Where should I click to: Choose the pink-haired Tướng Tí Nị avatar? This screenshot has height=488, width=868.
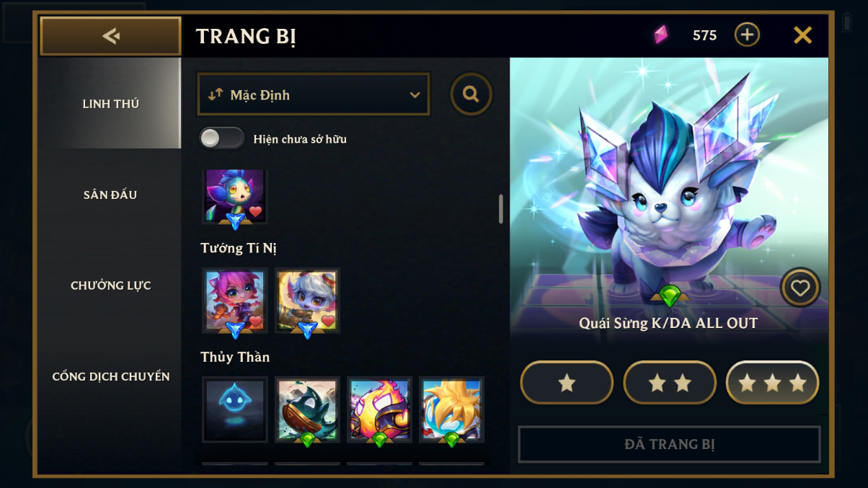pos(235,301)
